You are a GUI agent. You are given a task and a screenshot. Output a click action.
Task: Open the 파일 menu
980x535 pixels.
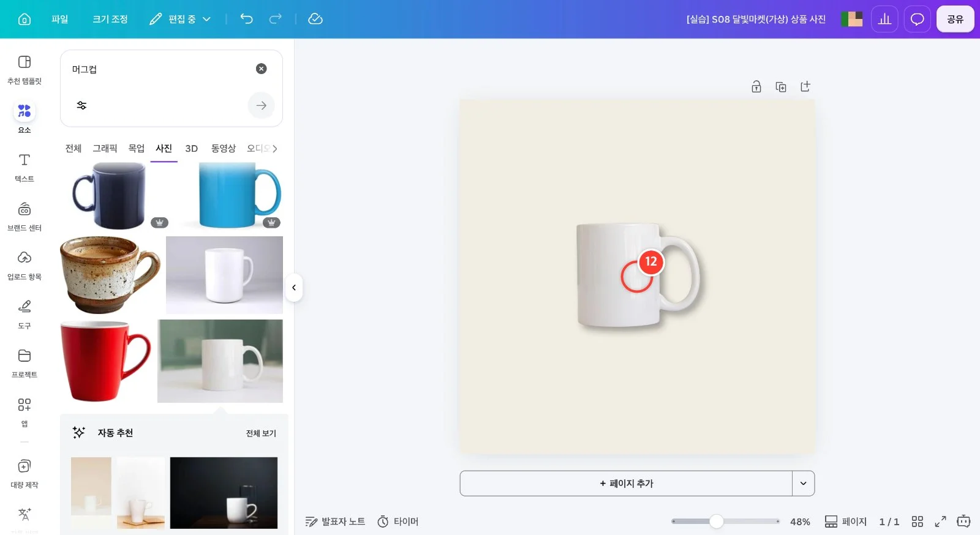pyautogui.click(x=60, y=19)
